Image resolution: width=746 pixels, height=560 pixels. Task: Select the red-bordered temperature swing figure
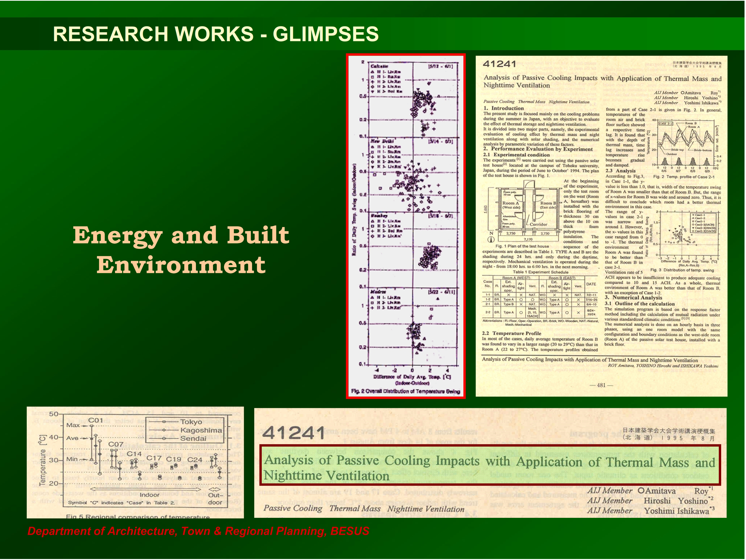point(406,226)
